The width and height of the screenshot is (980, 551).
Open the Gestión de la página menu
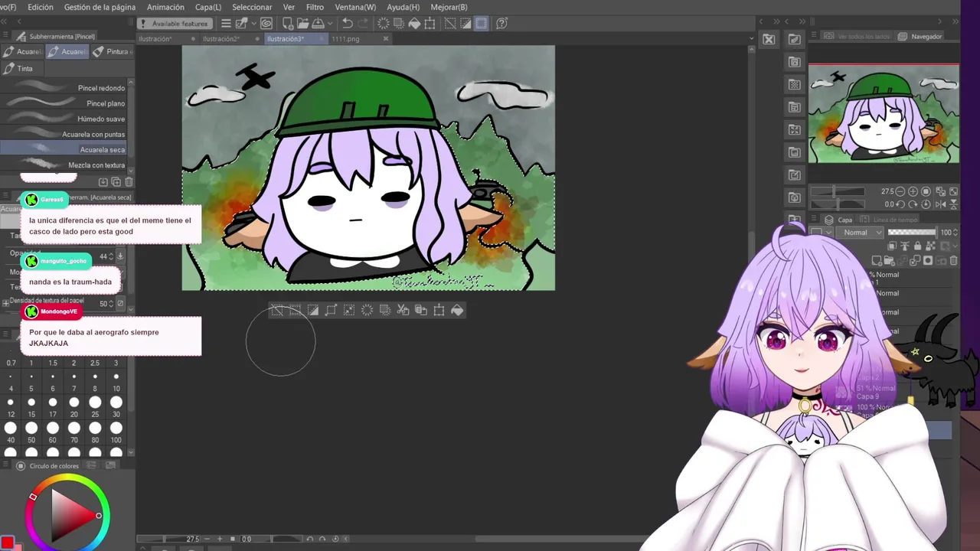[x=100, y=7]
